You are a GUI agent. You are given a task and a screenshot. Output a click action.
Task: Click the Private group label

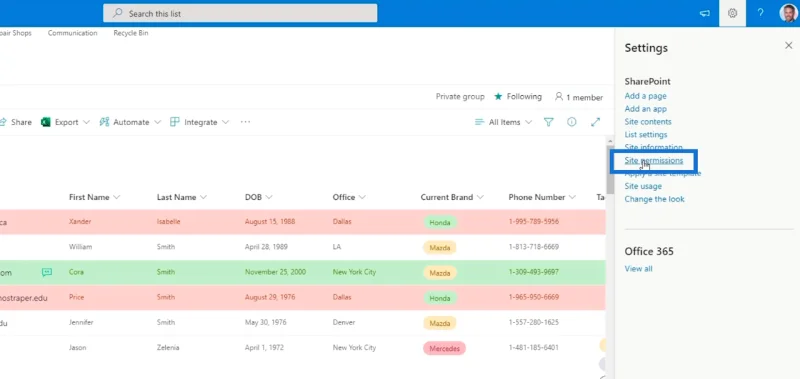tap(460, 97)
